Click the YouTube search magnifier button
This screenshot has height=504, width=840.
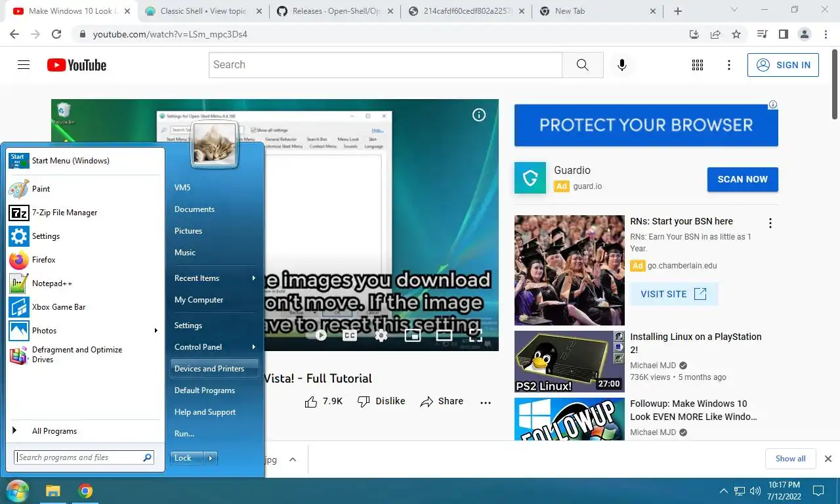coord(582,65)
